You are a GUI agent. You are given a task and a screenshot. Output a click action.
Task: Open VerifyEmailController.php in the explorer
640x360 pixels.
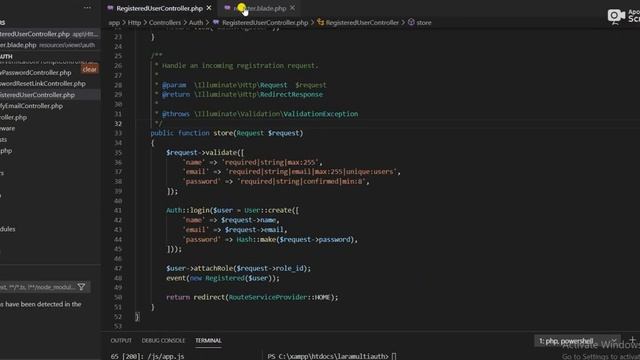[31, 106]
